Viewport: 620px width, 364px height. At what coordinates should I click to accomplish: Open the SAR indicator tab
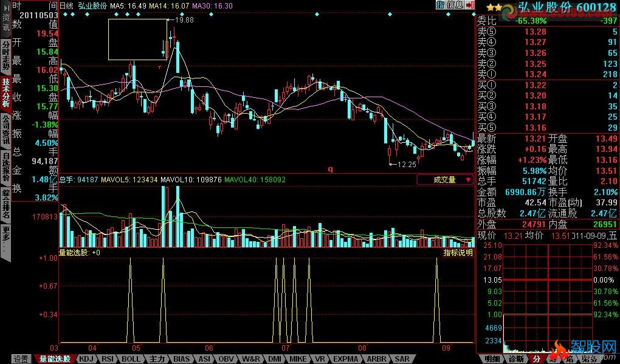[402, 359]
